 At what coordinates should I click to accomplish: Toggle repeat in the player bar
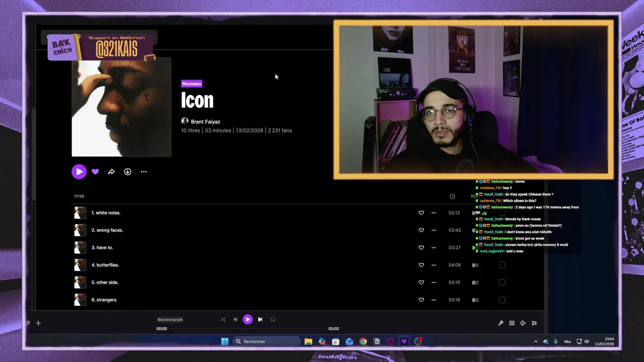(273, 319)
